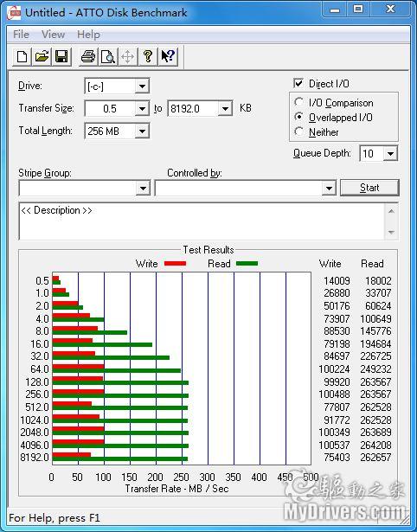Click the Start button to run benchmark
Image resolution: width=417 pixels, height=532 pixels.
369,188
